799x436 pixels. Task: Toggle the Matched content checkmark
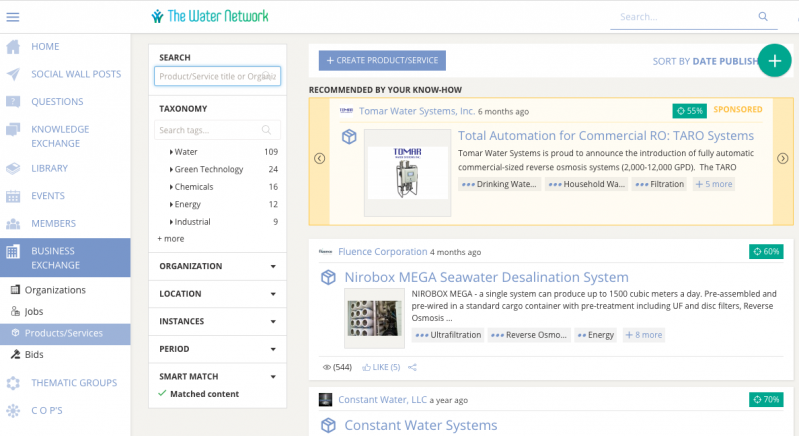point(162,394)
